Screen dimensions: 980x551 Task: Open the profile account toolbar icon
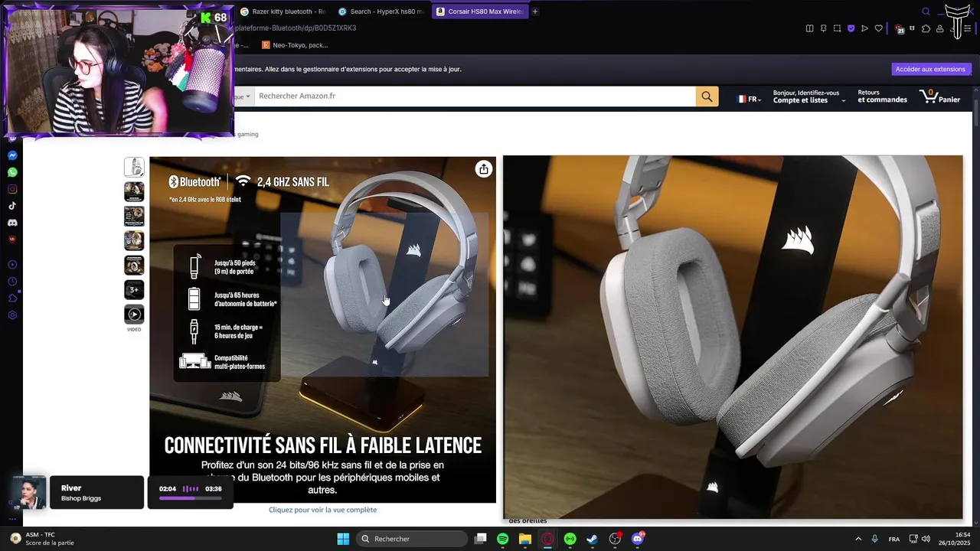pos(939,28)
